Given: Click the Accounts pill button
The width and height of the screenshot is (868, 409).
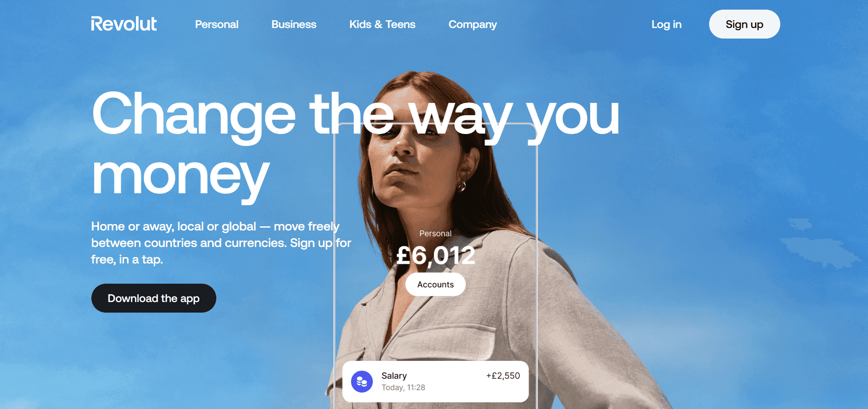Looking at the screenshot, I should tap(435, 285).
